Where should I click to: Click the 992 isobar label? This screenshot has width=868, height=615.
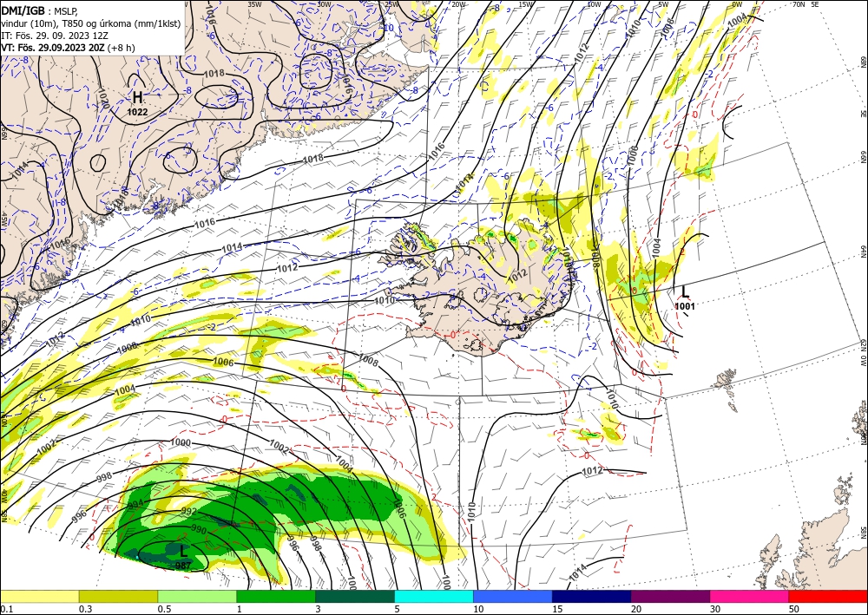(189, 512)
